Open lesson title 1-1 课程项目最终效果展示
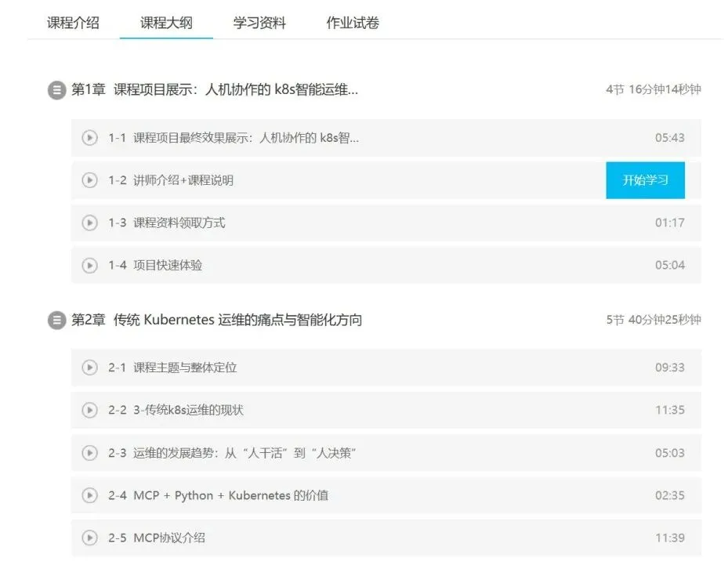Screen dimensions: 728x565 [234, 138]
